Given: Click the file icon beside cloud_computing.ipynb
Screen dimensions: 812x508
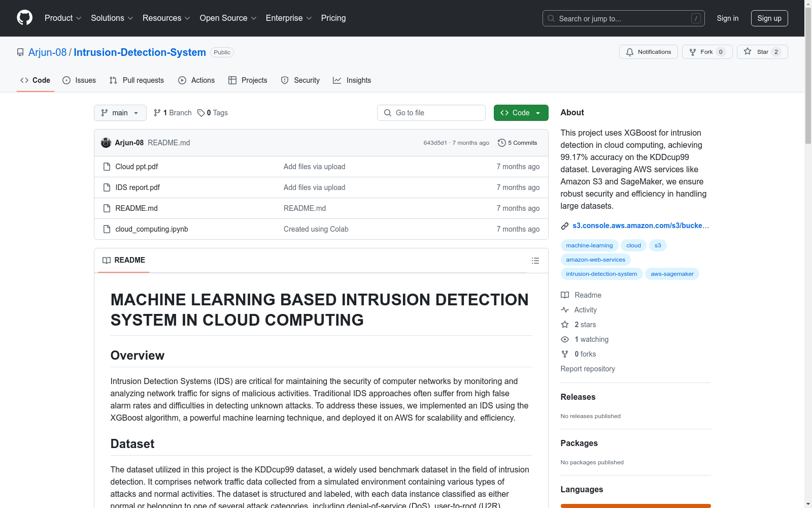Looking at the screenshot, I should pos(107,229).
